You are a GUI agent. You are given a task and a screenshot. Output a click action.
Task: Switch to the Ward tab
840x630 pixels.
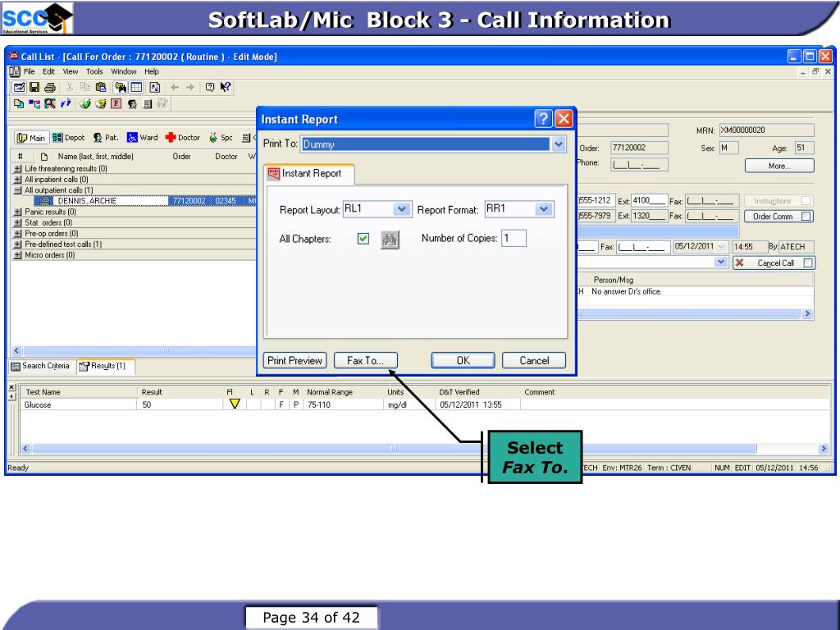tap(143, 138)
